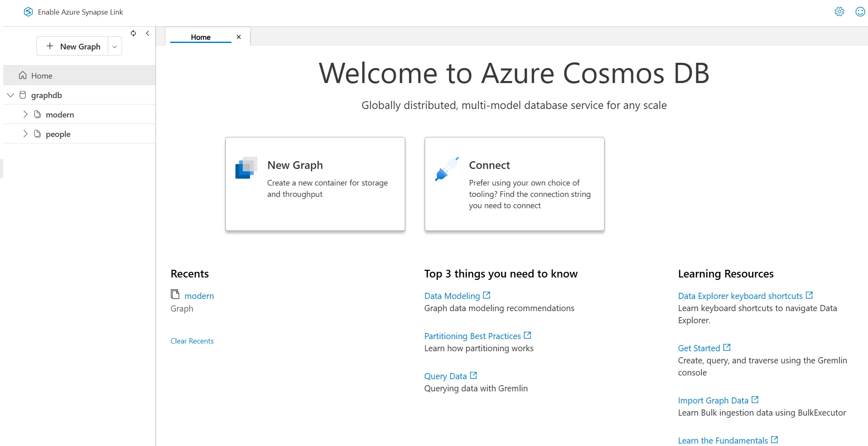Image resolution: width=868 pixels, height=446 pixels.
Task: Click external link icon beside Partitioning Best Practices
Action: tap(527, 335)
